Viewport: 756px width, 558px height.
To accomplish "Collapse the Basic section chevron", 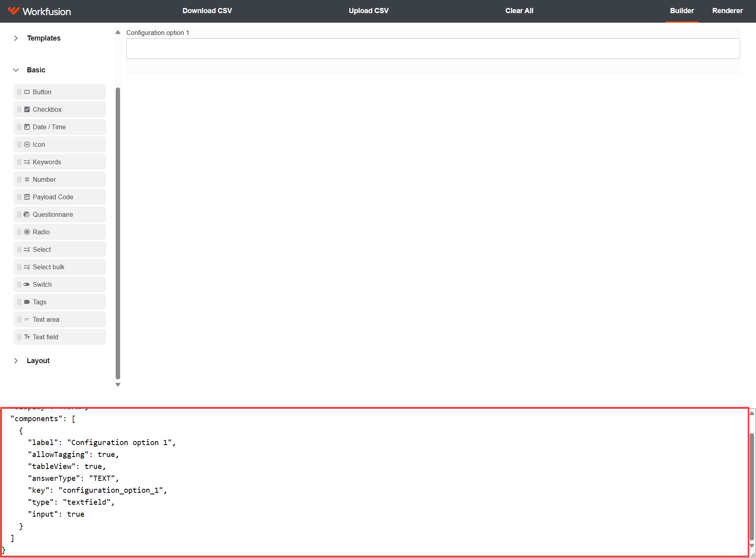I will [x=16, y=70].
